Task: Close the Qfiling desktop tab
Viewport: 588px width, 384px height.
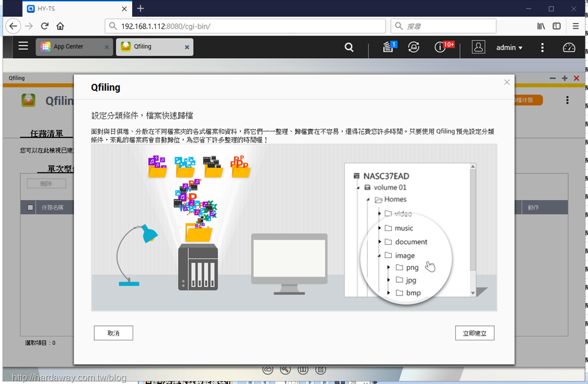Action: point(187,47)
